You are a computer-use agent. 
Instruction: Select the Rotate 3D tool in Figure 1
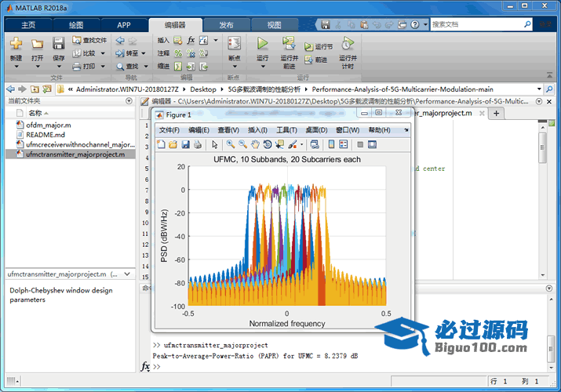pos(268,144)
